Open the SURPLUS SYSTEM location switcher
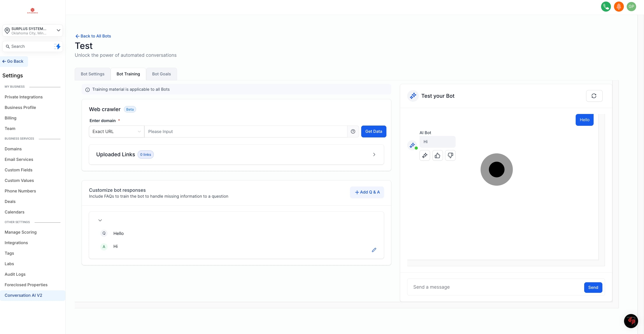Image resolution: width=644 pixels, height=334 pixels. (x=32, y=30)
